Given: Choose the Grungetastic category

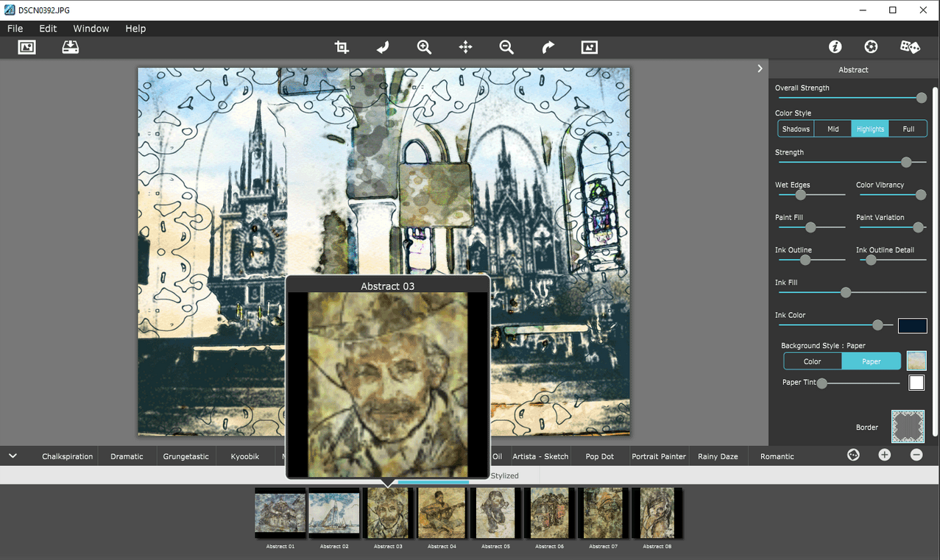Looking at the screenshot, I should click(186, 456).
